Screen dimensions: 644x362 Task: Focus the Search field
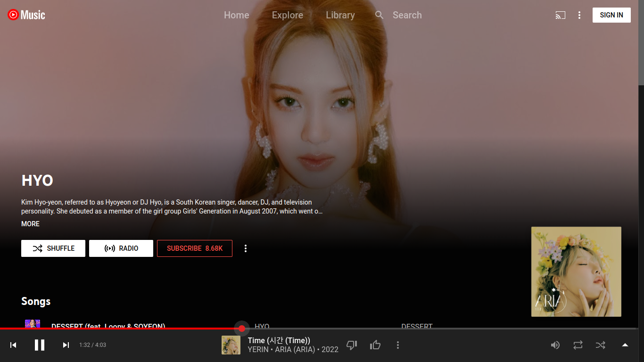(x=407, y=15)
